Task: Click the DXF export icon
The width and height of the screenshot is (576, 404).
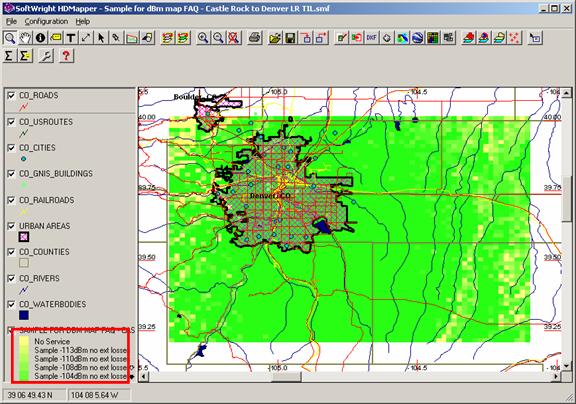Action: (x=371, y=38)
